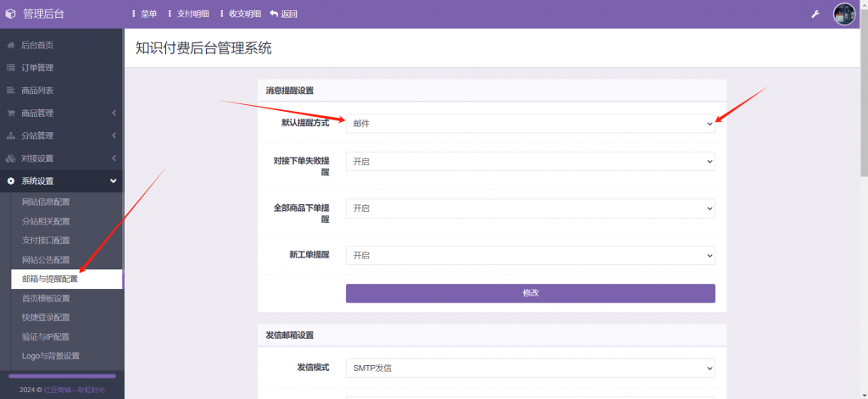Viewport: 868px width, 399px height.
Task: Click the 消息提醒设置 panel heading
Action: (x=290, y=91)
